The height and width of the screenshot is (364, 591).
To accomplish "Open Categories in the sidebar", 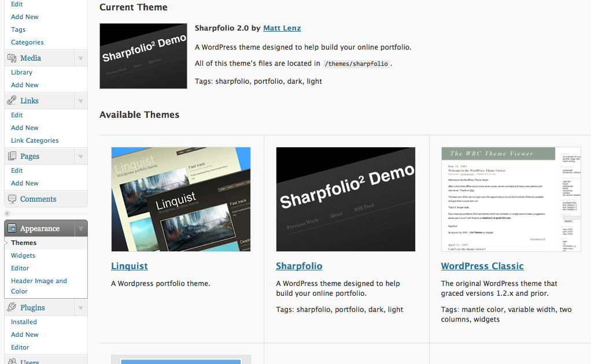I will (x=27, y=42).
